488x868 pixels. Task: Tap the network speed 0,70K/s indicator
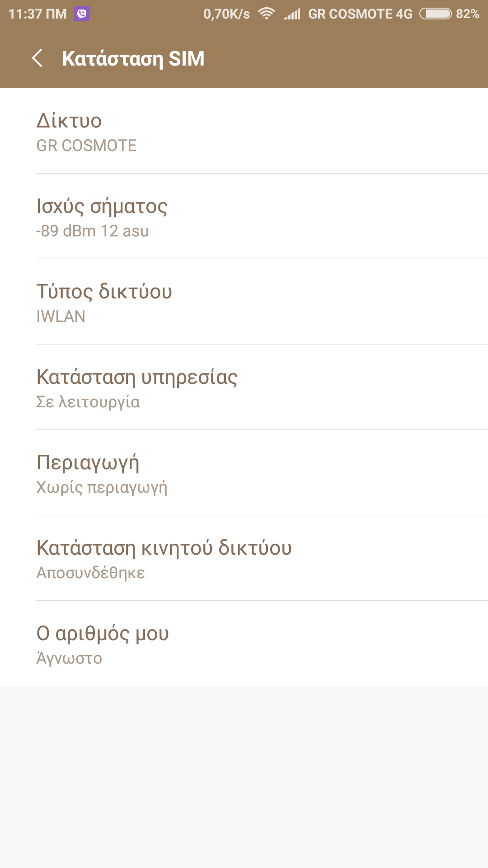[x=226, y=14]
